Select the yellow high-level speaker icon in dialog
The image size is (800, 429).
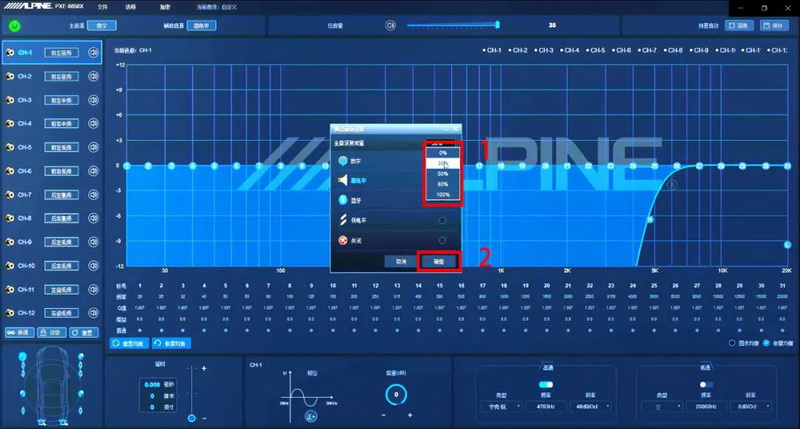(343, 180)
